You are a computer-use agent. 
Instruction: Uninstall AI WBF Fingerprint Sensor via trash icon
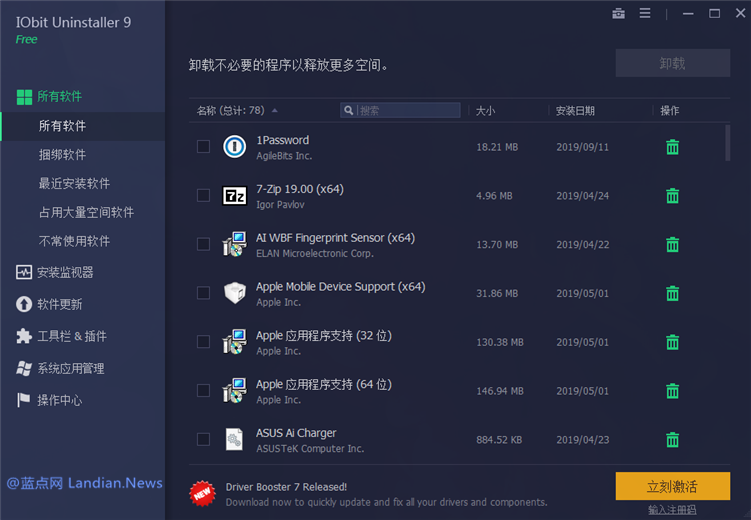[x=672, y=245]
